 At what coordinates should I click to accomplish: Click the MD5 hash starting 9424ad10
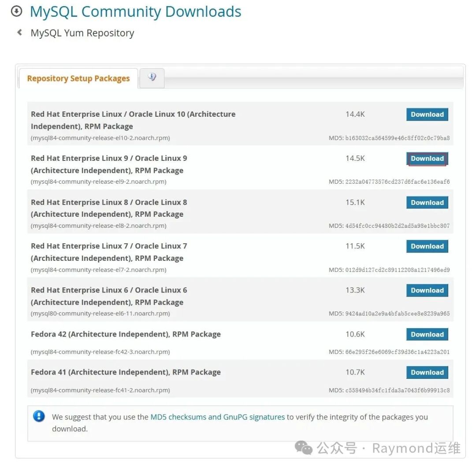(398, 313)
